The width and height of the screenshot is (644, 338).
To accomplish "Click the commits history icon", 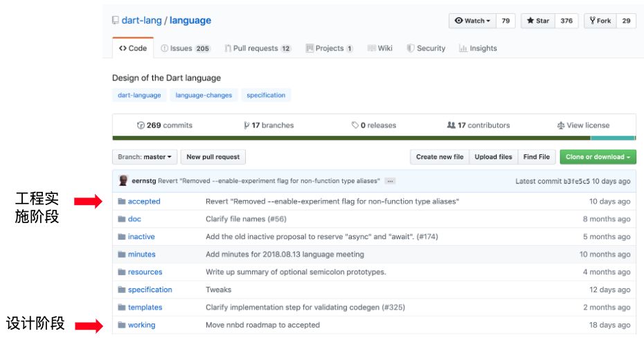I will 141,125.
